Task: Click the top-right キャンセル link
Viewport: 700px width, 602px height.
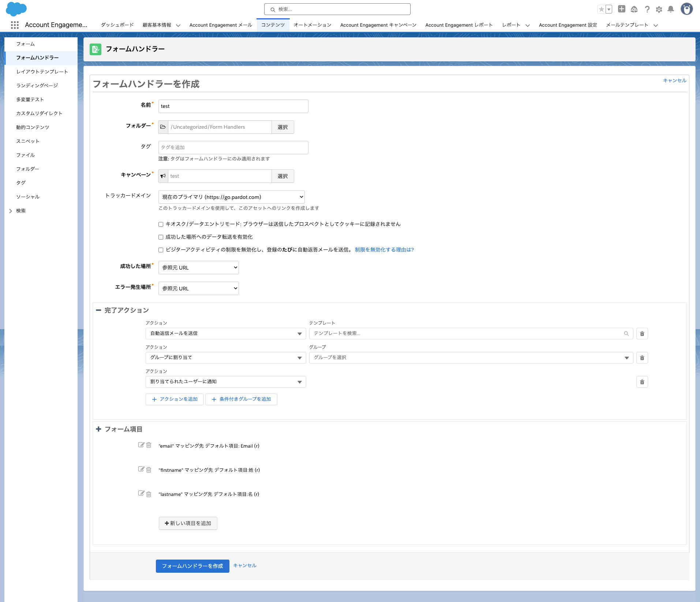Action: pos(675,80)
